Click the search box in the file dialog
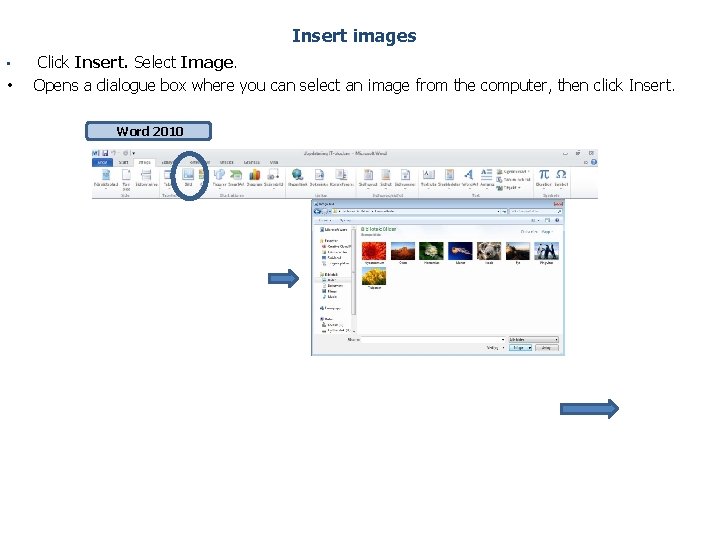This screenshot has height=540, width=720. [535, 211]
